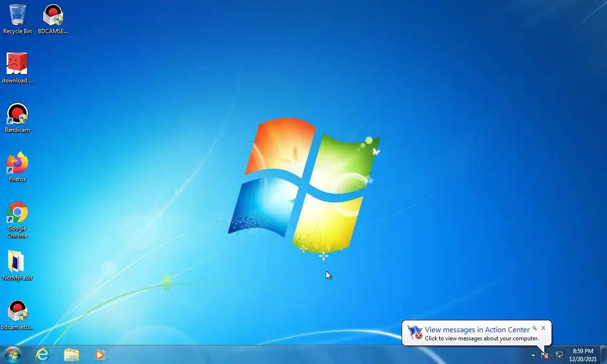Open Windows Explorer from taskbar
Screen dimensions: 607x364
72,355
